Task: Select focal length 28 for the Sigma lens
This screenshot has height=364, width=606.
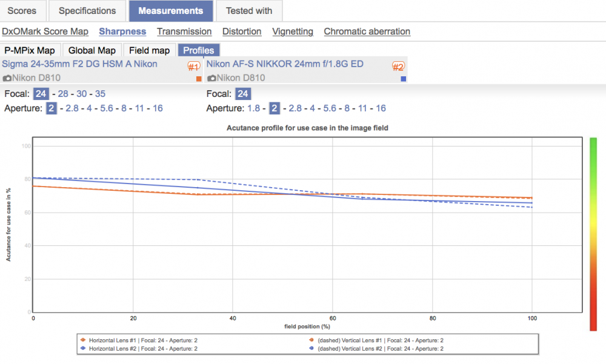Action: coord(63,94)
